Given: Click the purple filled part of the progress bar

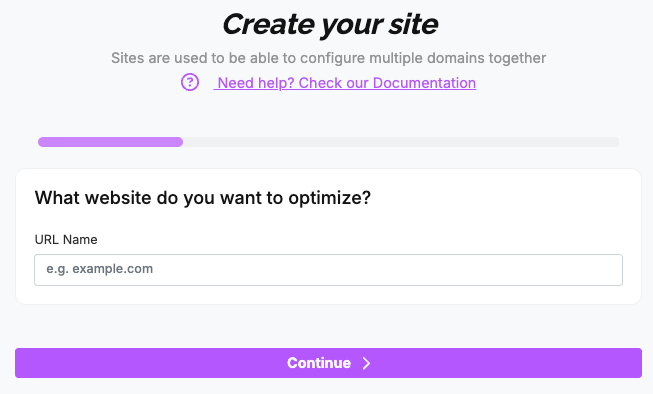Looking at the screenshot, I should coord(110,142).
